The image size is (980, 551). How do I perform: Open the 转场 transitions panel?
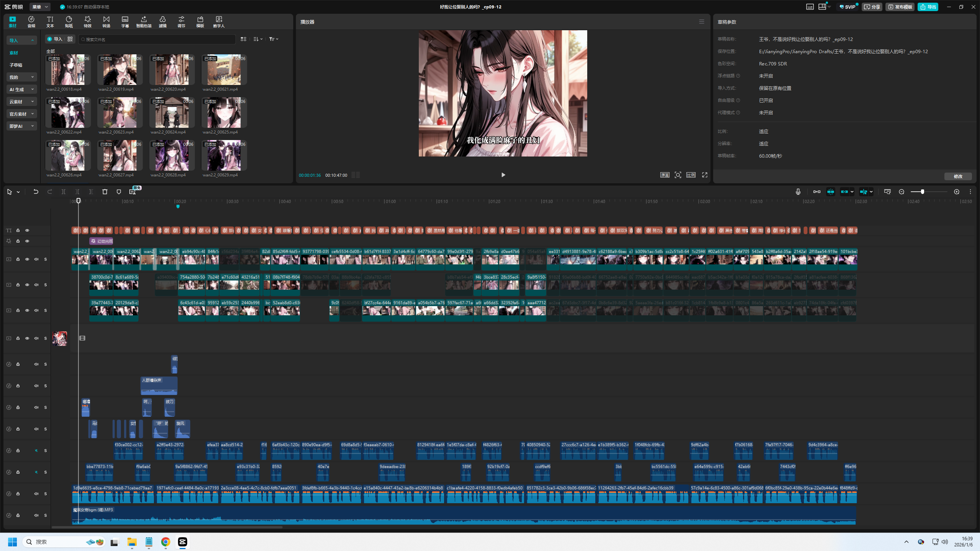[x=106, y=22]
